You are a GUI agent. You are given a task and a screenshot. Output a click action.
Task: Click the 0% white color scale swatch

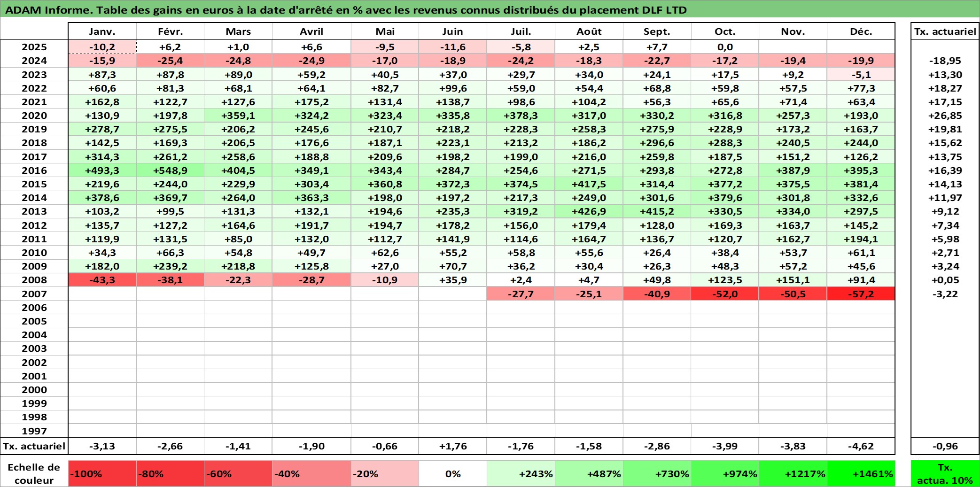pyautogui.click(x=452, y=473)
